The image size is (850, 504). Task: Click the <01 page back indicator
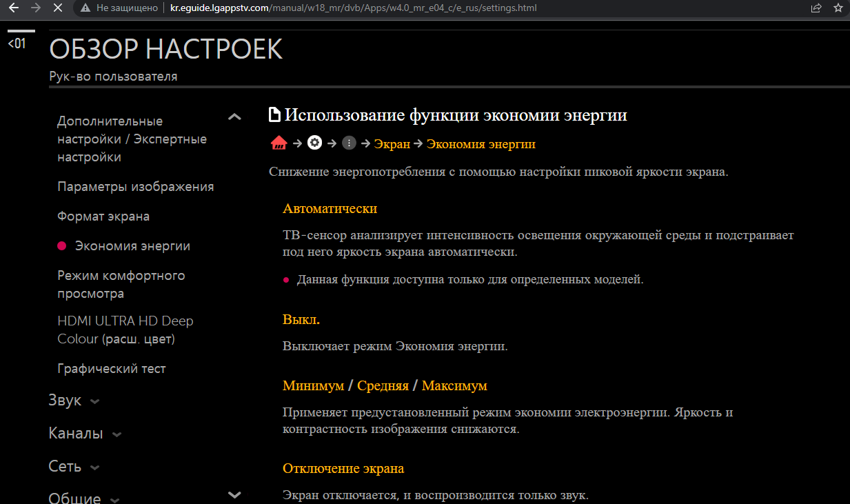click(17, 43)
